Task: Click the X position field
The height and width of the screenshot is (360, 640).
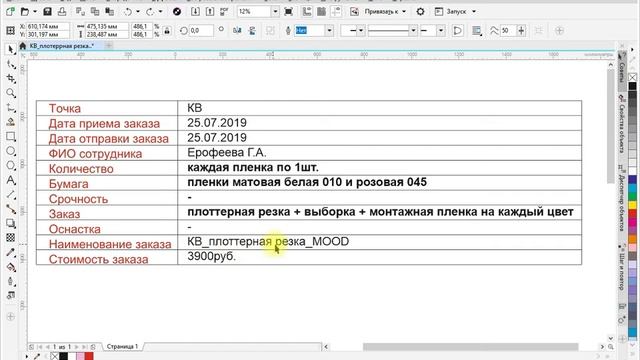Action: (48, 26)
